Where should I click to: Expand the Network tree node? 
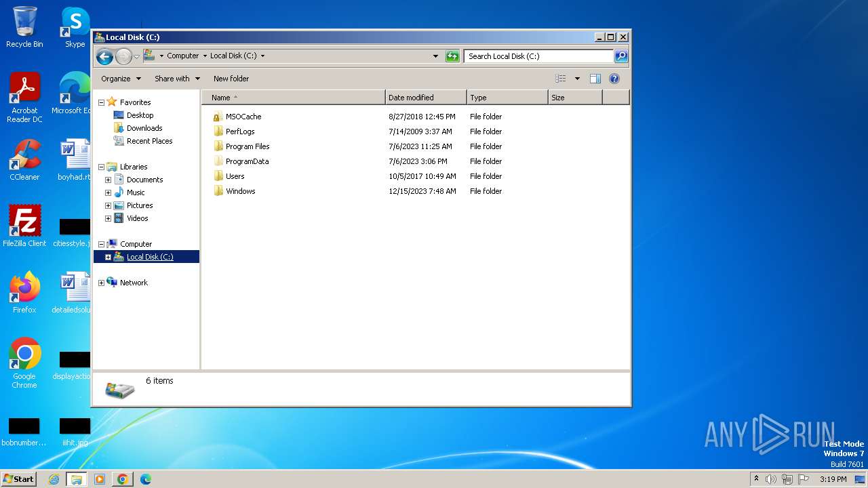pos(102,283)
